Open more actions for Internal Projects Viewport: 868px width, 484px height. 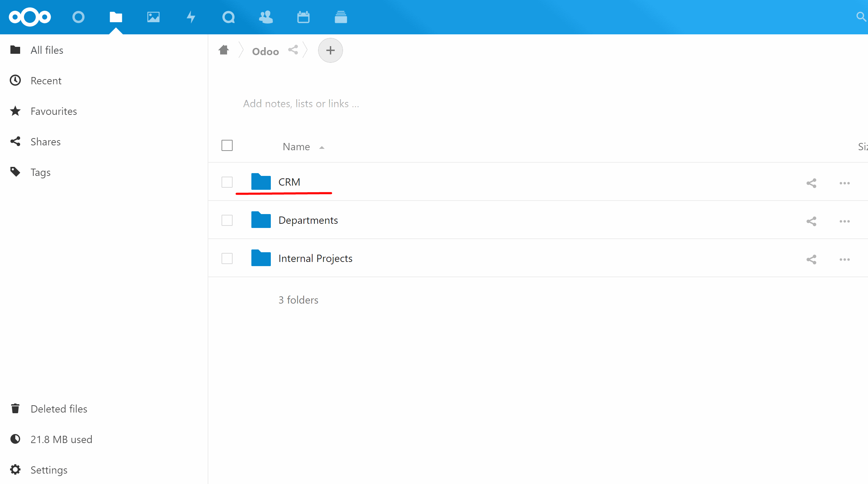tap(845, 260)
